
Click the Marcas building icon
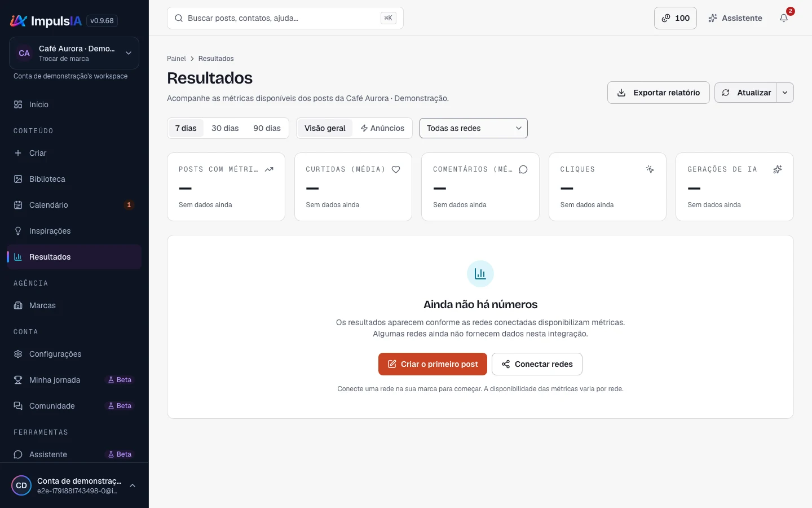coord(18,305)
